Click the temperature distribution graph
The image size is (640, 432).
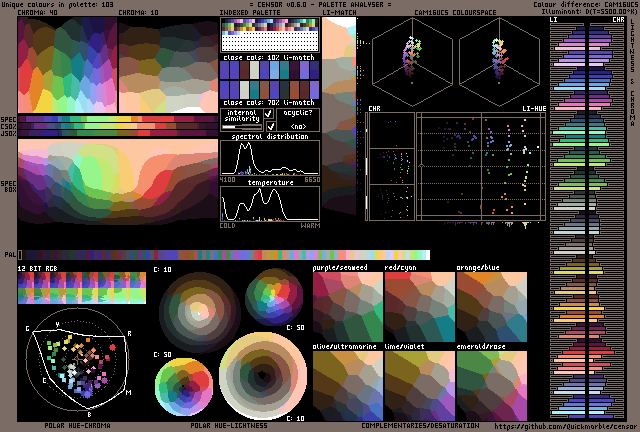pos(270,204)
